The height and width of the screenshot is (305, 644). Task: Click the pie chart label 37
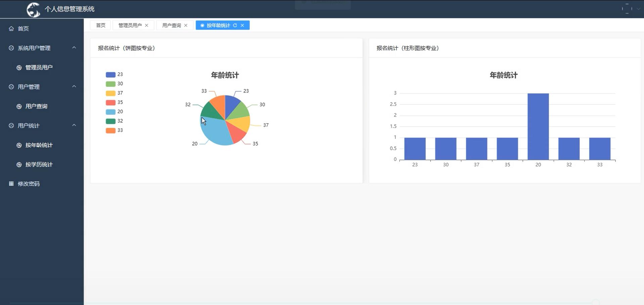coord(266,125)
